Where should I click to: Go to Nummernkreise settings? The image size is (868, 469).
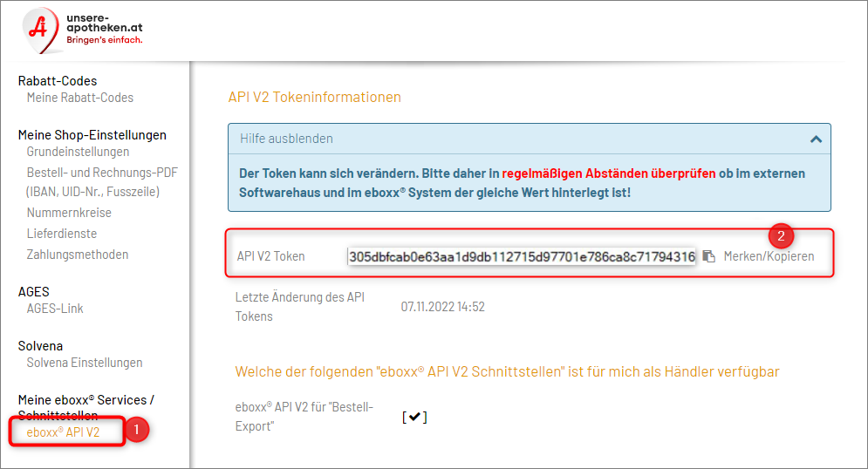(69, 213)
